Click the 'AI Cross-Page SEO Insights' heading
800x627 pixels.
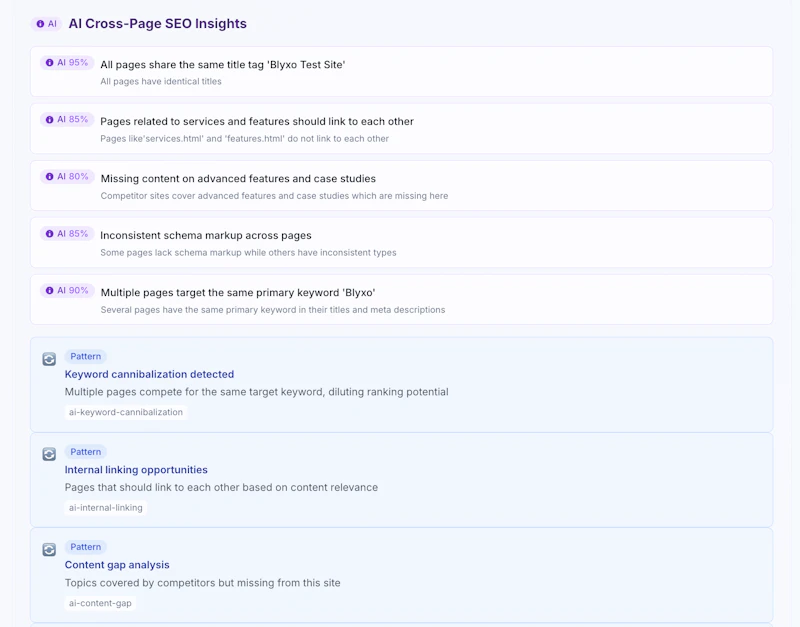click(158, 23)
